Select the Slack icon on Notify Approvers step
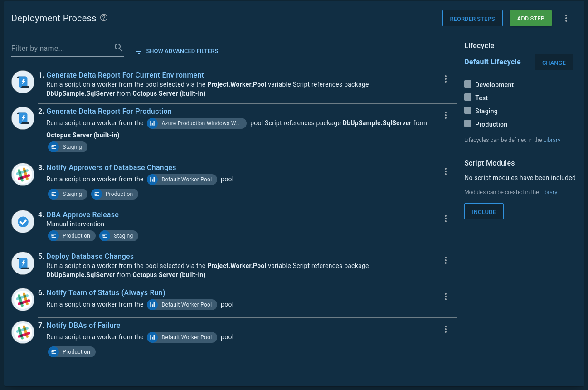The width and height of the screenshot is (588, 390). pos(23,174)
